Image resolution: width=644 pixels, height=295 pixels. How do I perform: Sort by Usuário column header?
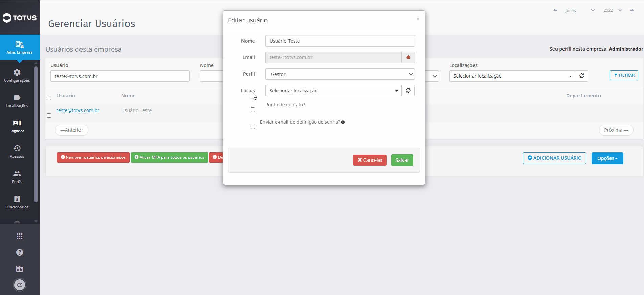[66, 96]
